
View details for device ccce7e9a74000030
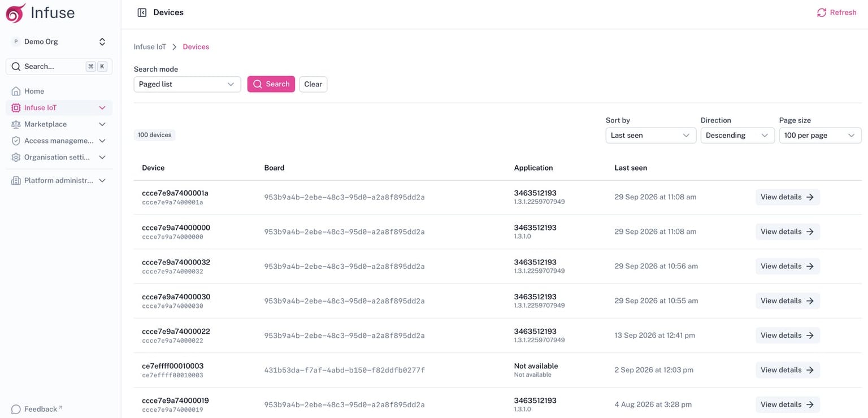pyautogui.click(x=788, y=301)
